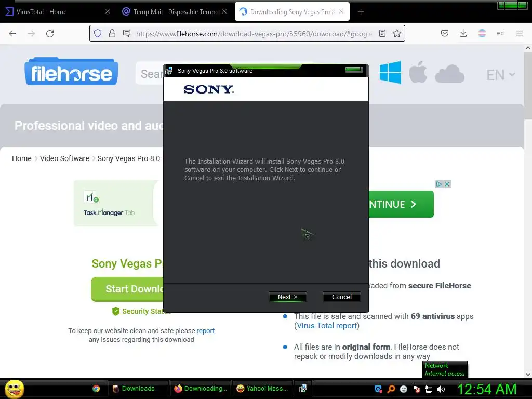This screenshot has width=532, height=399.
Task: Close the Downloading Sony Vegas Pro tab
Action: click(x=341, y=11)
